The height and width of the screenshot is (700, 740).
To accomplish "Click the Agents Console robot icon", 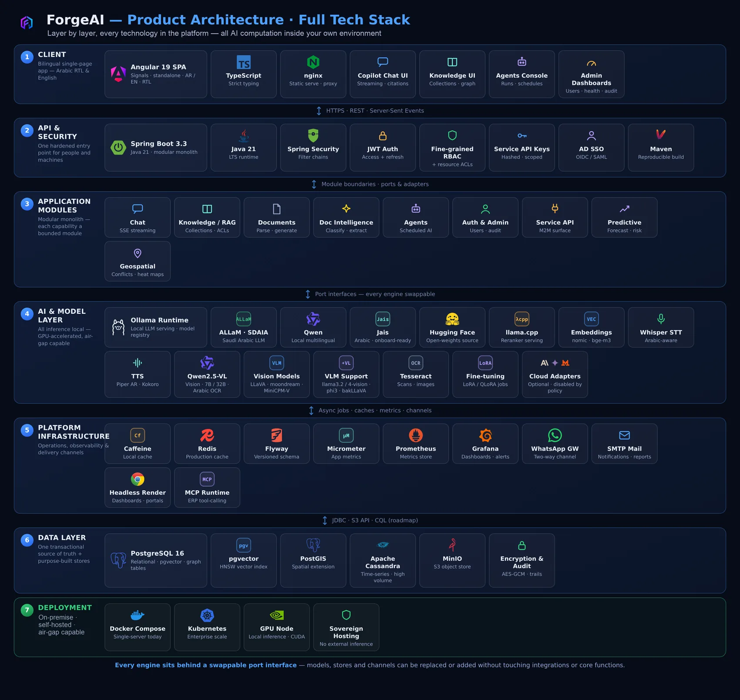I will tap(522, 62).
